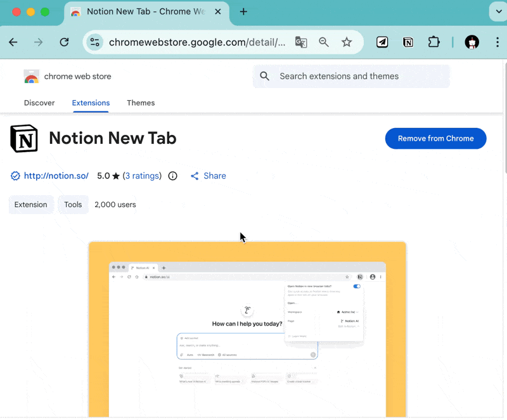Open the Notion extension icon in toolbar

coord(408,42)
